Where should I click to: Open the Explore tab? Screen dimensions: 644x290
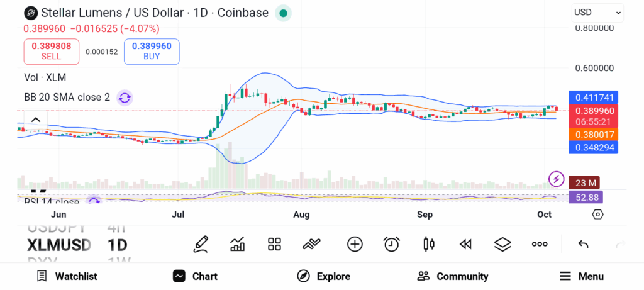tap(323, 276)
